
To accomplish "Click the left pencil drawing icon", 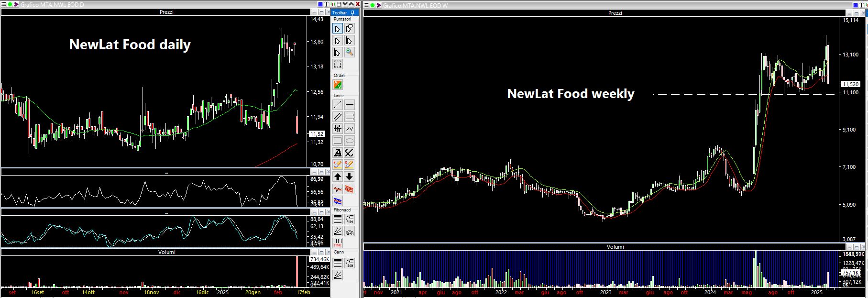I will [x=338, y=165].
